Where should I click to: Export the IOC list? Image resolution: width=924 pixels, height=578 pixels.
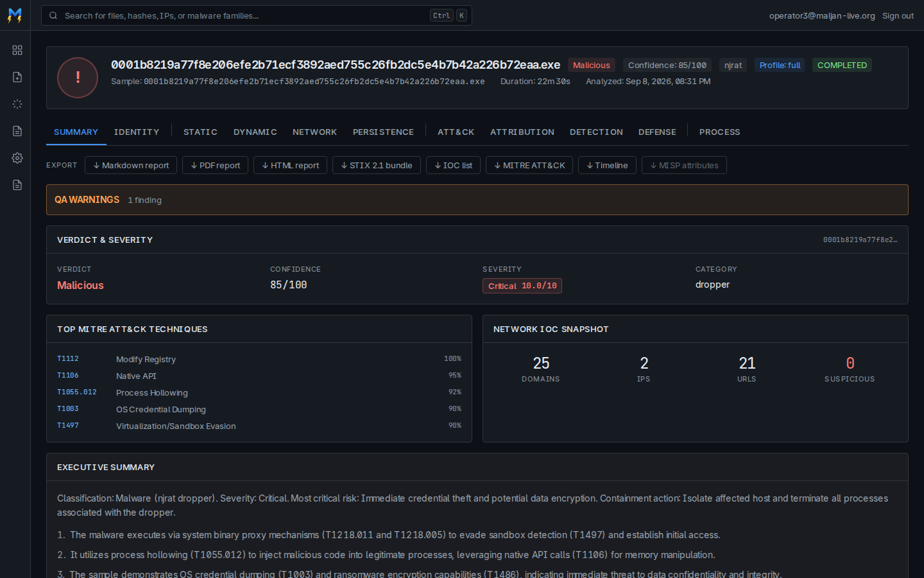point(453,165)
